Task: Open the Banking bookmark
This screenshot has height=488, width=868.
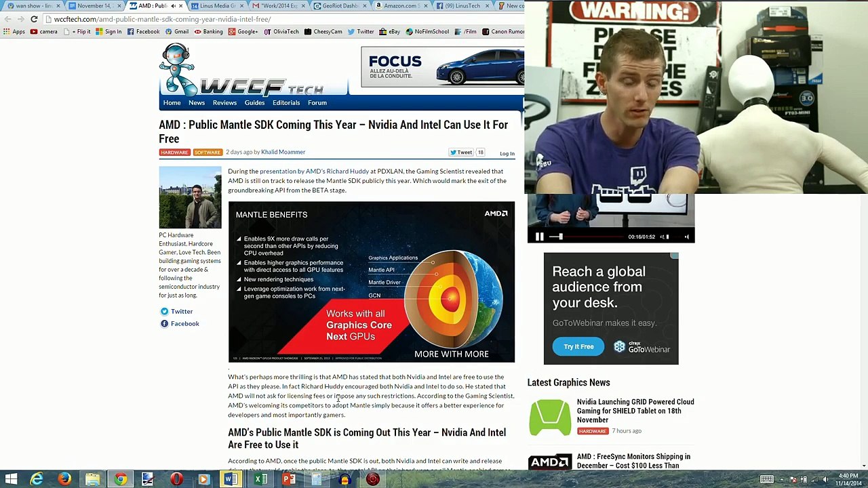Action: click(208, 32)
